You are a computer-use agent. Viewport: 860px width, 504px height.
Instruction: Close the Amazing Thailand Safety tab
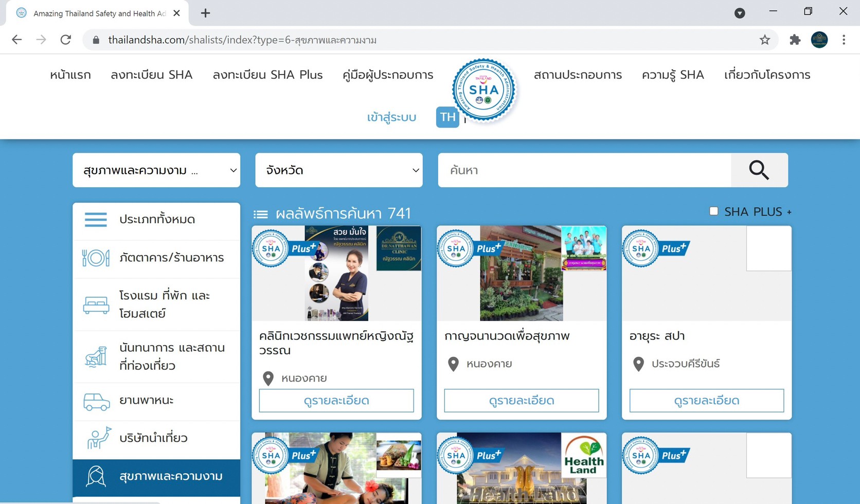point(176,13)
